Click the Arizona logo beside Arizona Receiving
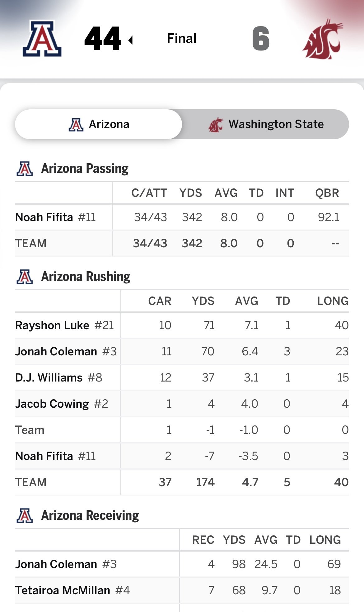364x612 pixels. (x=25, y=515)
